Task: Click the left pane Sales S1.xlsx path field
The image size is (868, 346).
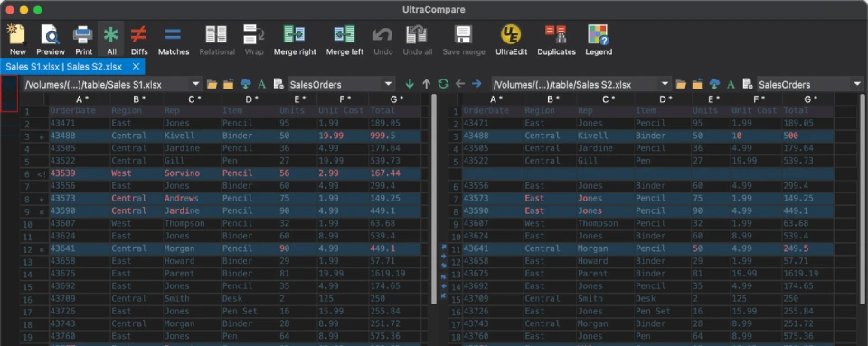Action: pos(106,84)
